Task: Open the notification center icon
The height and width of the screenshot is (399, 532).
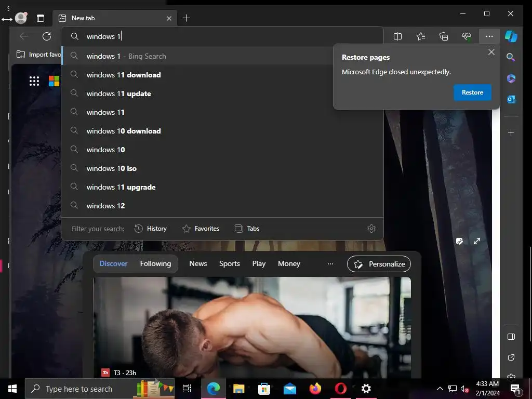Action: tap(515, 389)
